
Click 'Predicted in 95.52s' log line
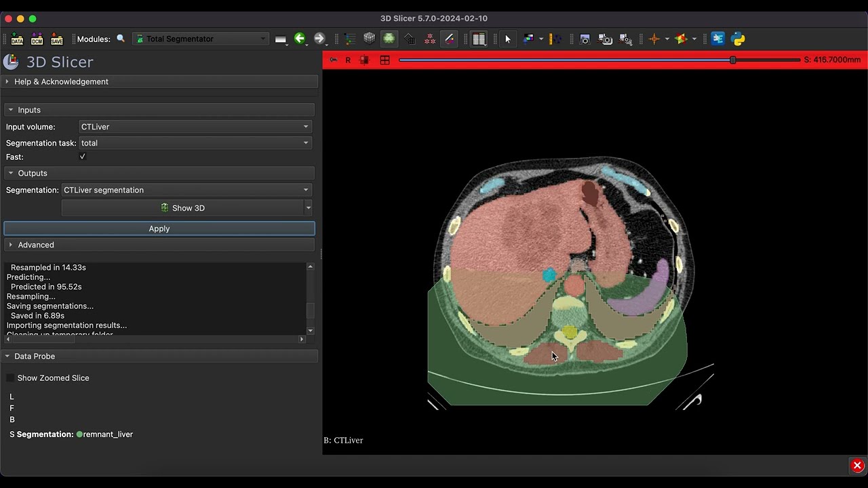(46, 287)
